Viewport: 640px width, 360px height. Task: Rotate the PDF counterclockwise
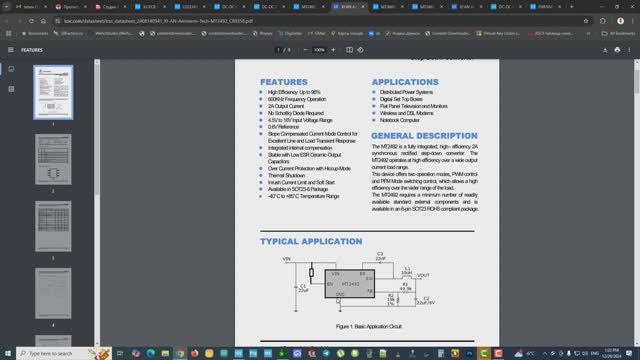pyautogui.click(x=360, y=50)
